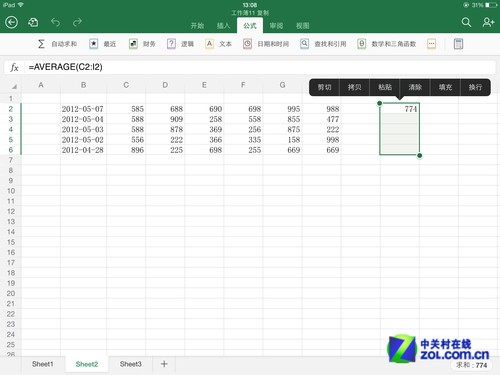
Task: Select cell containing 585
Action: pos(126,109)
